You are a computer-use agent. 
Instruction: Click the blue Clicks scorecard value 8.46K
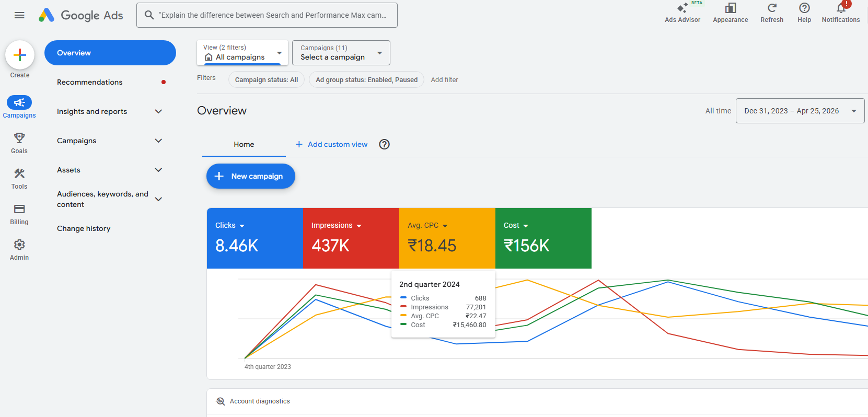point(237,246)
